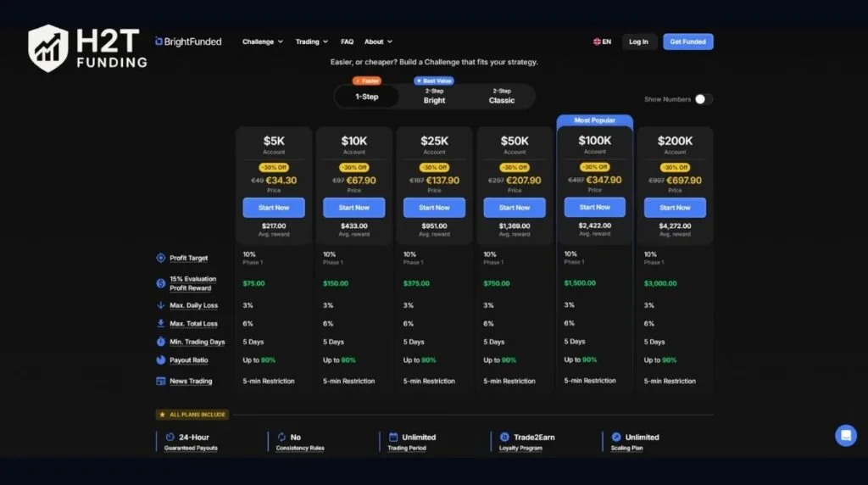The width and height of the screenshot is (868, 485).
Task: Click the Max. Daily Loss arrow icon
Action: pyautogui.click(x=160, y=305)
